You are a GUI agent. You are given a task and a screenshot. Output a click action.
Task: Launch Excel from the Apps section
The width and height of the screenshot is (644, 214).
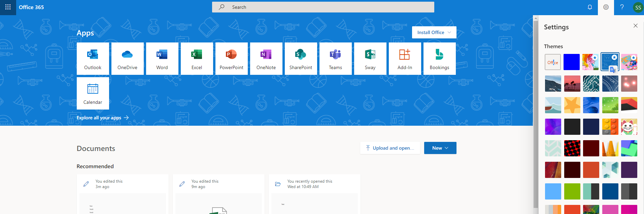(197, 59)
